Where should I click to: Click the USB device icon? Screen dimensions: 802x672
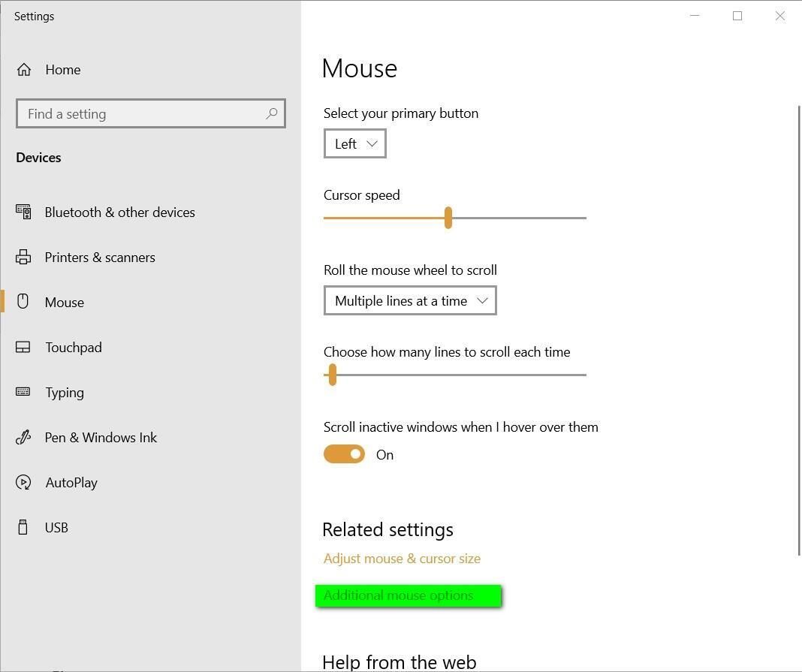pos(23,527)
